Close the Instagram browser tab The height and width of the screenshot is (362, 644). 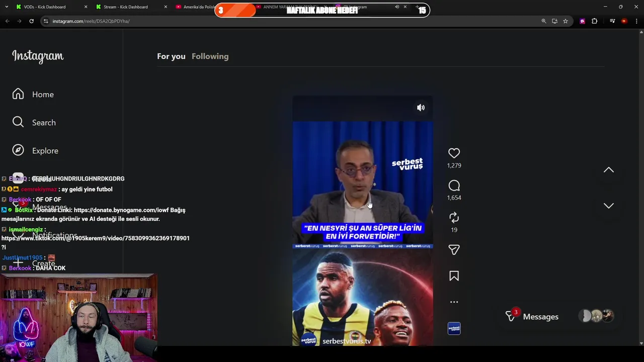[x=405, y=7]
